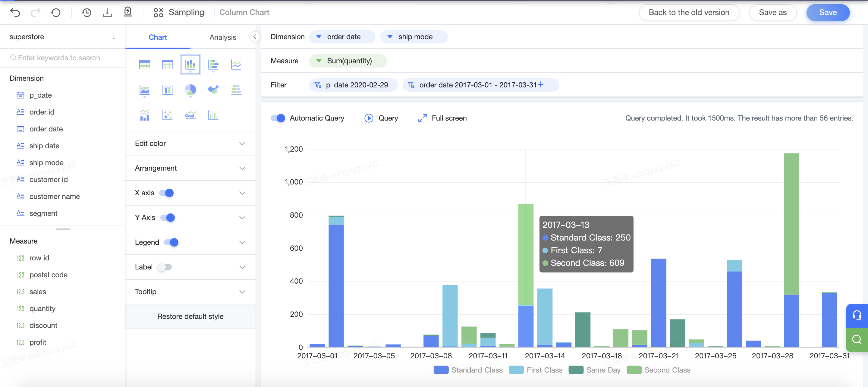Image resolution: width=868 pixels, height=387 pixels.
Task: Select the Word Cloud chart type
Action: point(190,115)
